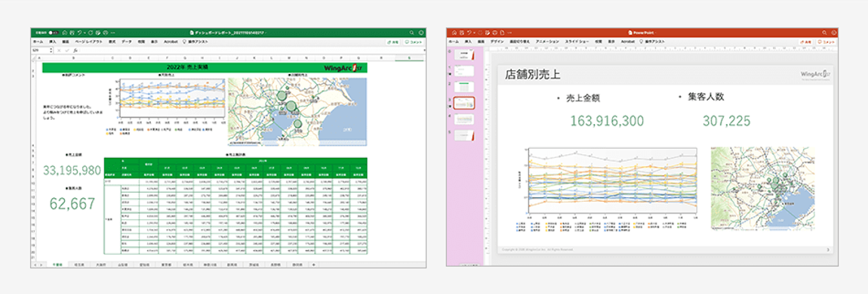Click the コメント button in PowerPoint
Image resolution: width=868 pixels, height=294 pixels.
pos(826,42)
